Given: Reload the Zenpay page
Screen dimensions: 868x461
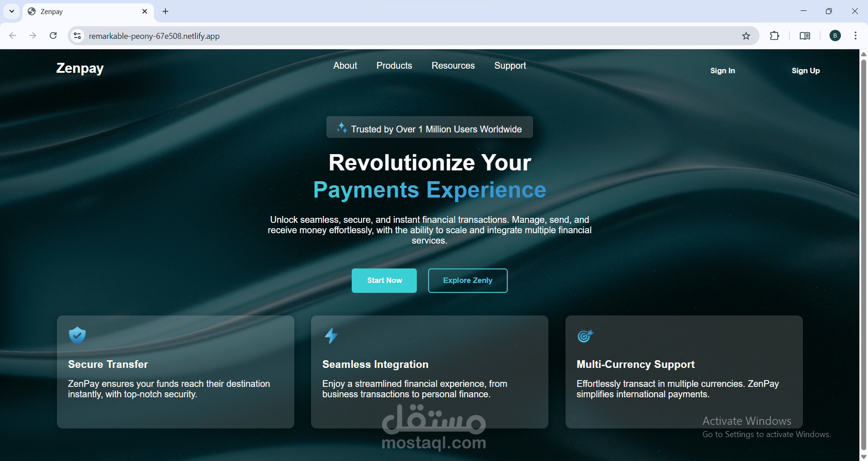Looking at the screenshot, I should point(53,36).
